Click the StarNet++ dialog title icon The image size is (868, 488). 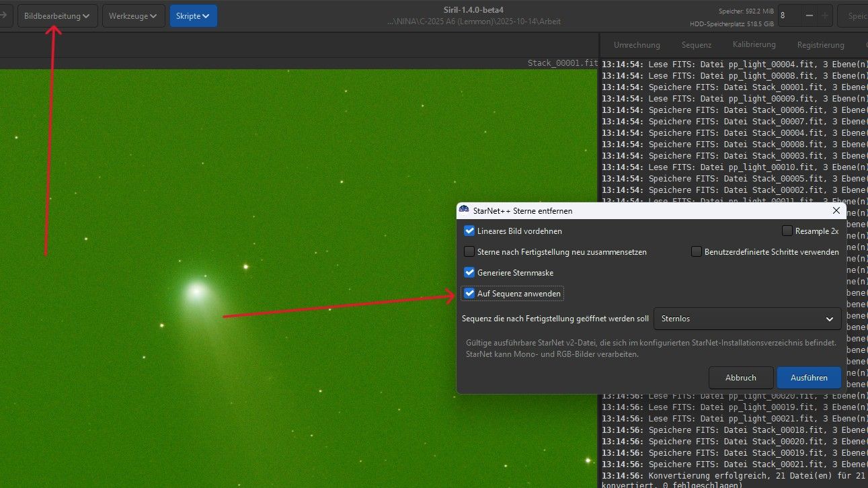(x=464, y=210)
